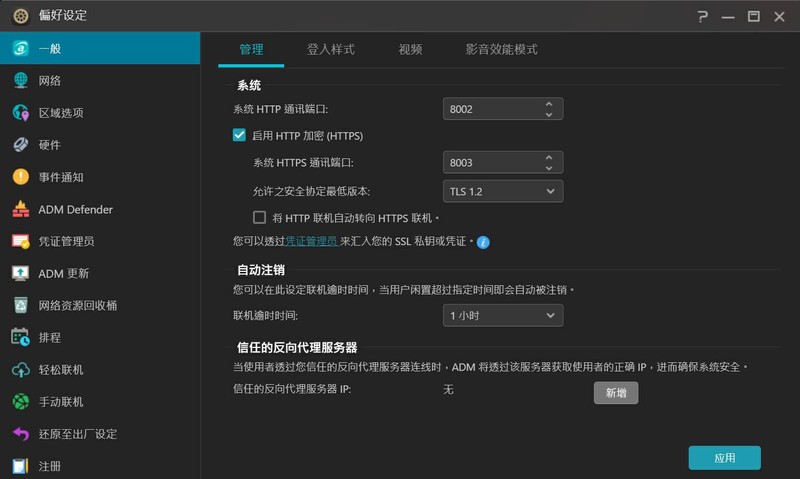Open help with the question mark icon
Image resolution: width=800 pixels, height=479 pixels.
pyautogui.click(x=703, y=16)
